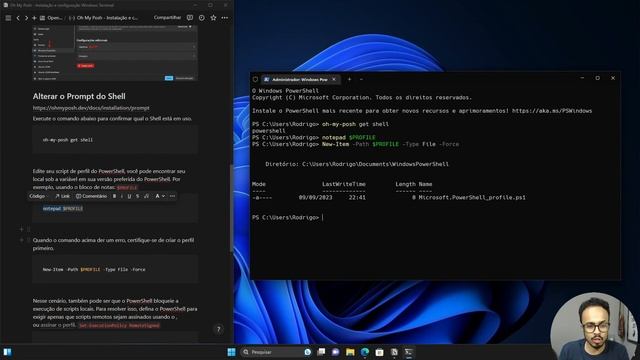Open the 'Open...' breadcrumb parent page

click(x=51, y=18)
